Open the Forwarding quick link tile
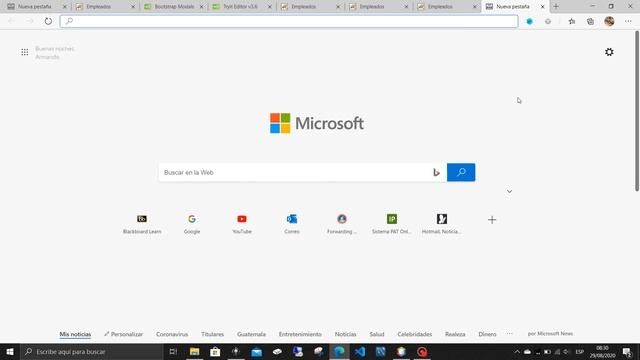 pos(342,224)
